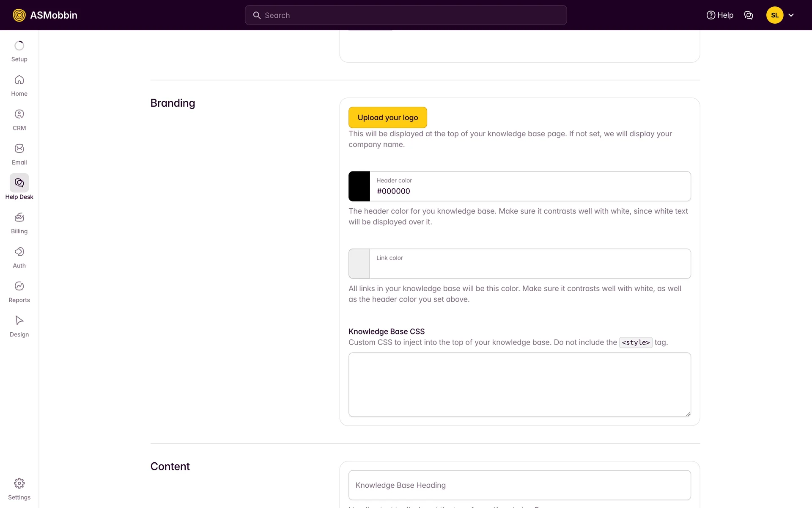Open the Billing sidebar icon
Viewport: 812px width, 508px height.
point(19,218)
